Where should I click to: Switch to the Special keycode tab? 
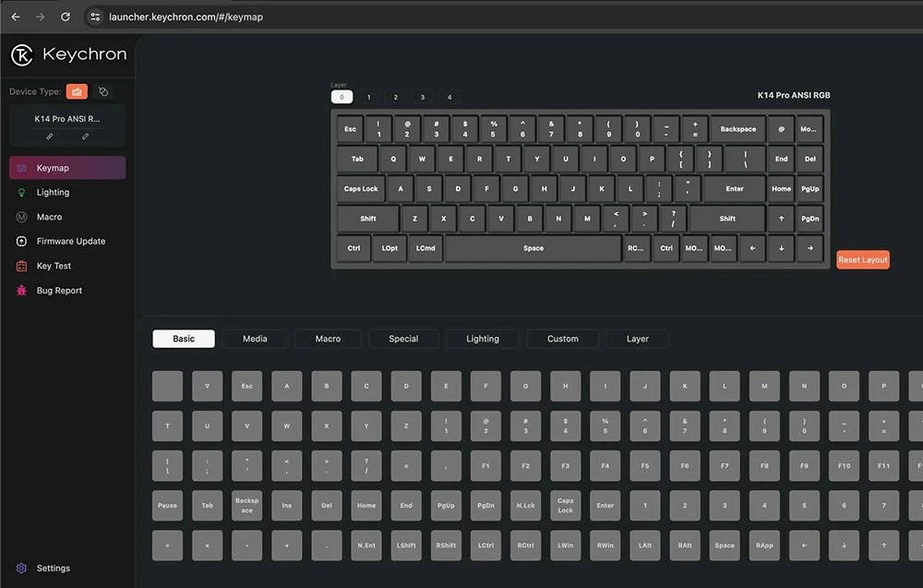(403, 339)
